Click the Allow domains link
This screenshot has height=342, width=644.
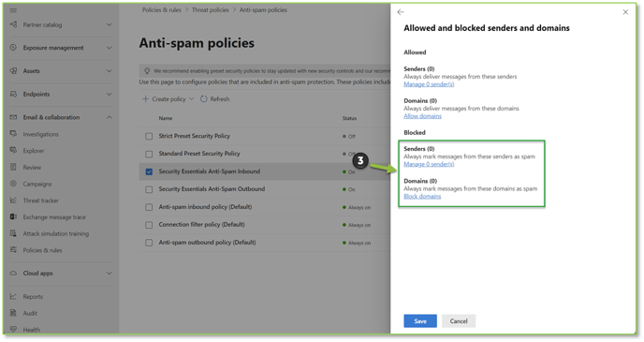423,116
